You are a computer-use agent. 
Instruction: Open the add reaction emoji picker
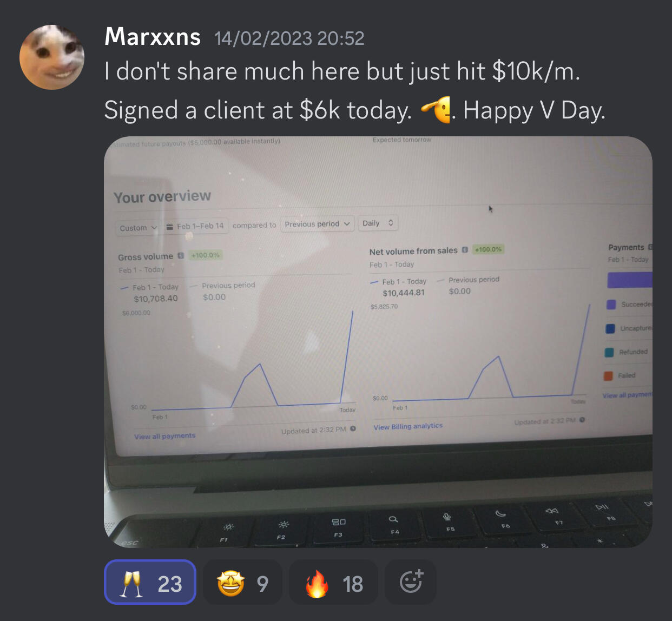(x=411, y=582)
